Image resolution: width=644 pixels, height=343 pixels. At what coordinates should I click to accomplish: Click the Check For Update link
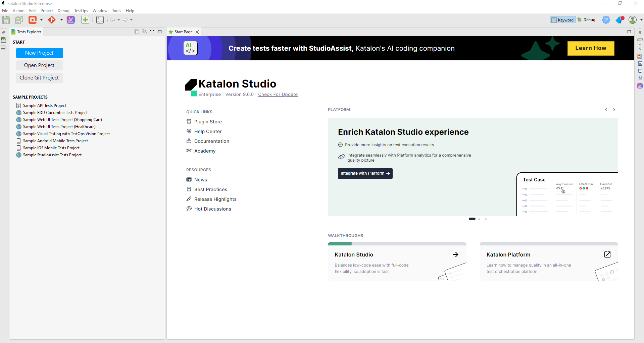pyautogui.click(x=278, y=95)
